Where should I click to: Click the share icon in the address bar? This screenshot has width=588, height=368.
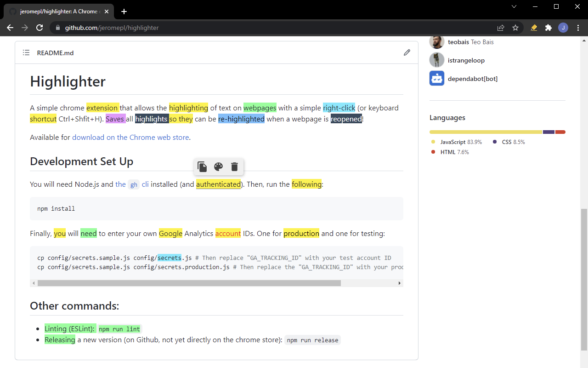point(501,28)
